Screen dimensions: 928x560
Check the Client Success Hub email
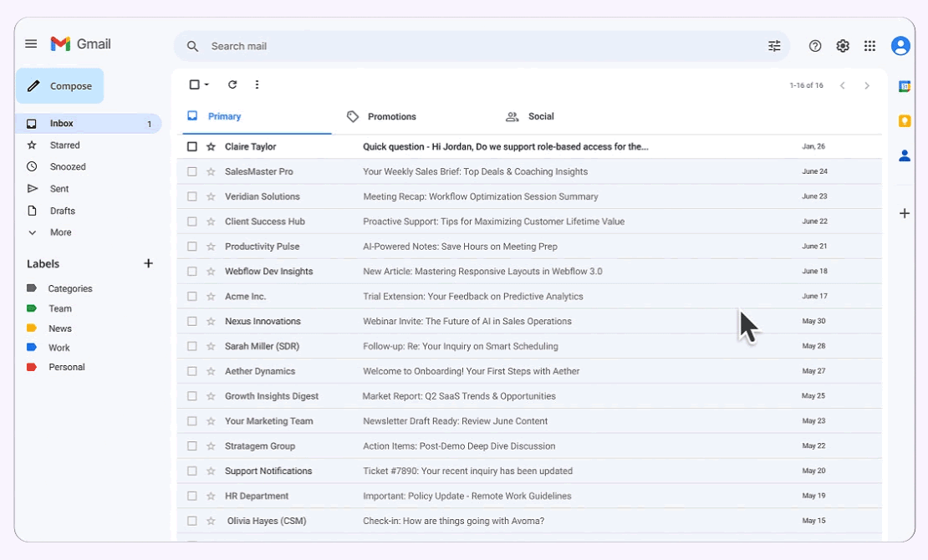(x=191, y=221)
